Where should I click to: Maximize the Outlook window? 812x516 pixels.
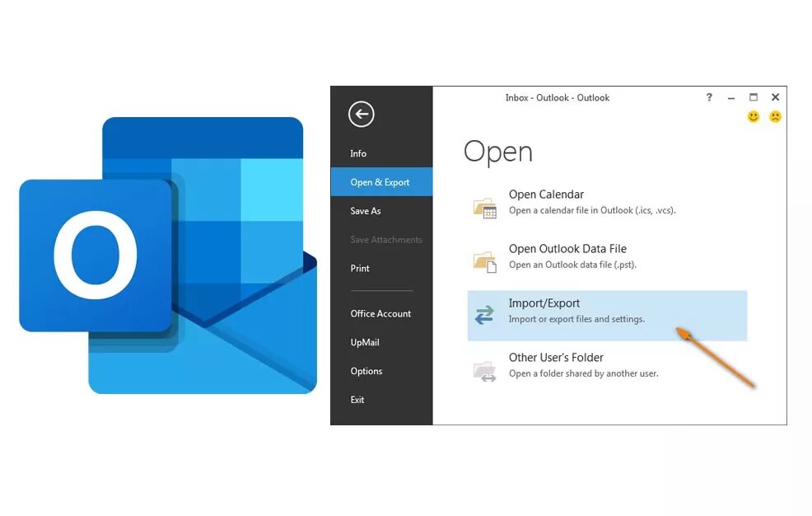754,97
